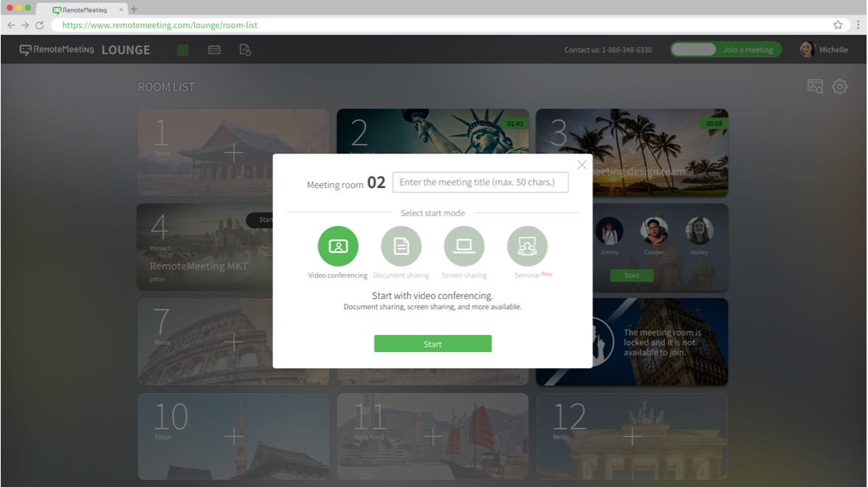Click the browser address bar URL
This screenshot has height=487, width=868.
click(x=159, y=25)
